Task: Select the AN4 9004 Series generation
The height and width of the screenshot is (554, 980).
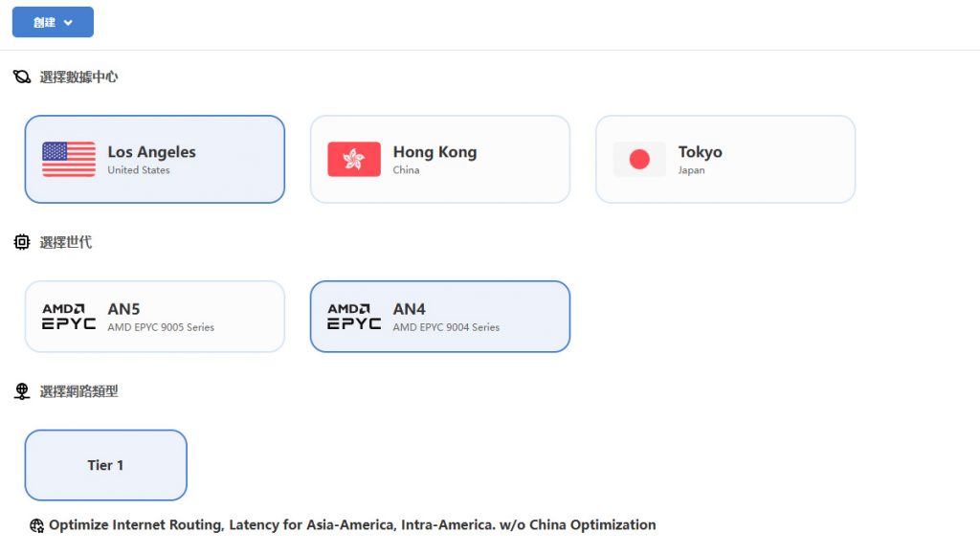Action: tap(439, 317)
